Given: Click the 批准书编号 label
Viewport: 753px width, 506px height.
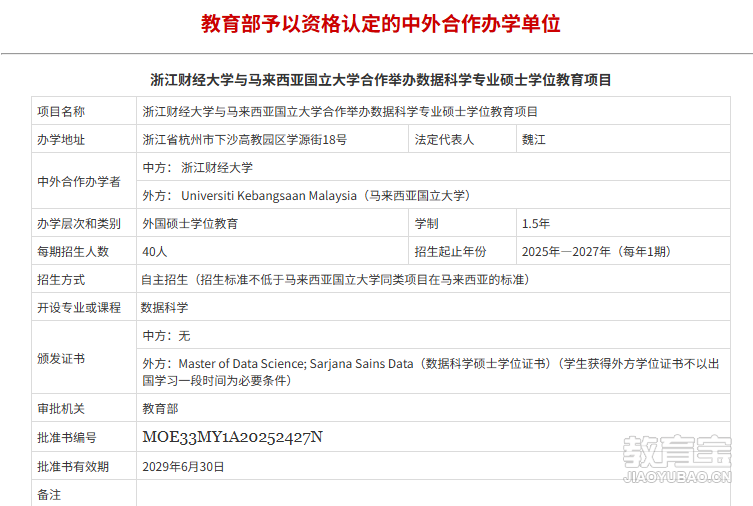Looking at the screenshot, I should pyautogui.click(x=67, y=437).
